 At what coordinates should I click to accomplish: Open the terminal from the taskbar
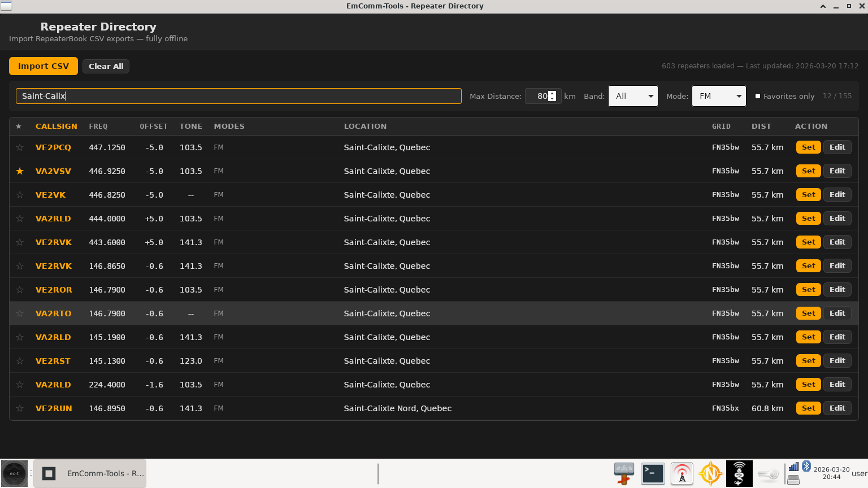coord(653,473)
